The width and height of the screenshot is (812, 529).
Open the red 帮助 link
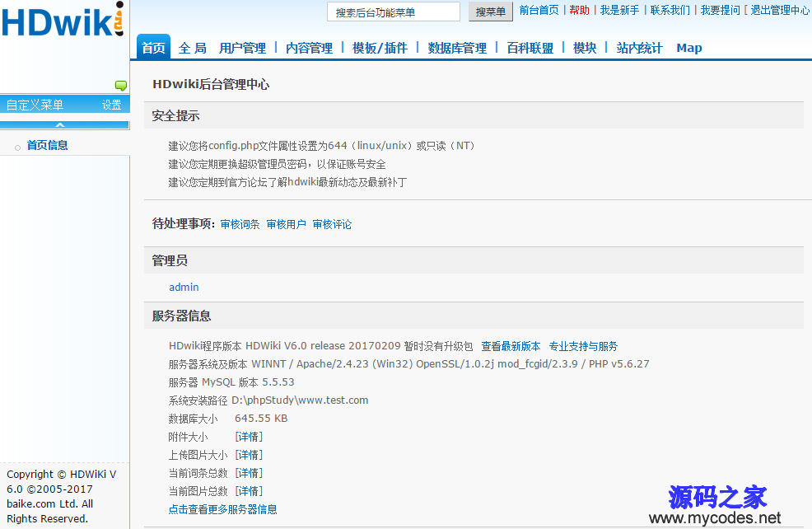click(x=580, y=11)
